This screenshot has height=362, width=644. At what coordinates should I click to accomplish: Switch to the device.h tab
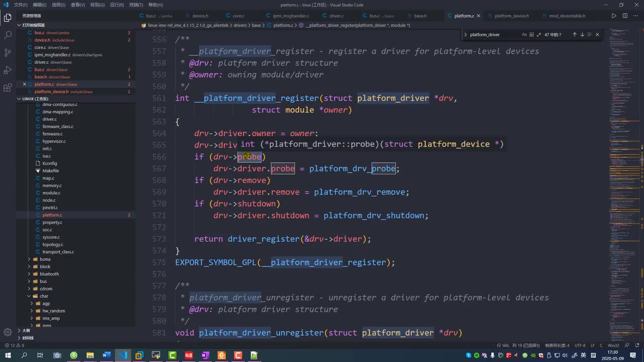pos(200,16)
